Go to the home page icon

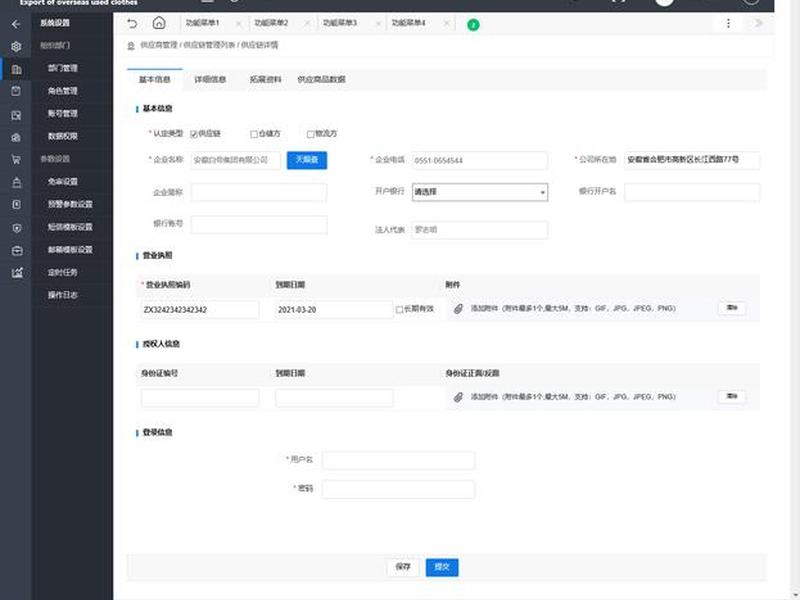point(159,23)
